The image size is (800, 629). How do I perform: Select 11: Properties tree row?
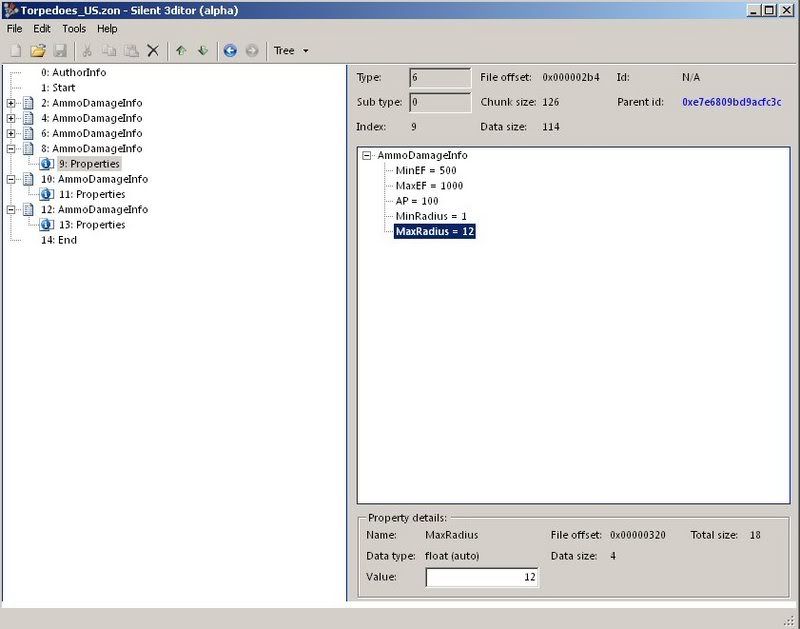tap(92, 194)
